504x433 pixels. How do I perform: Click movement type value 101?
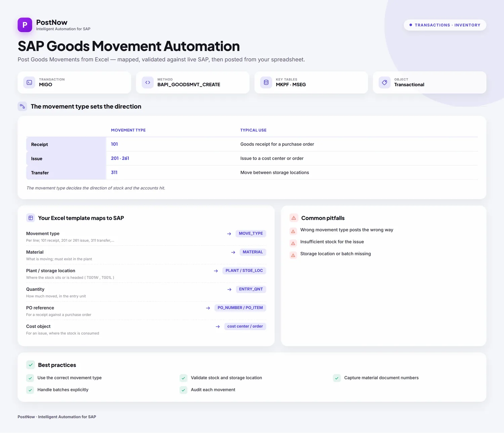(x=115, y=144)
